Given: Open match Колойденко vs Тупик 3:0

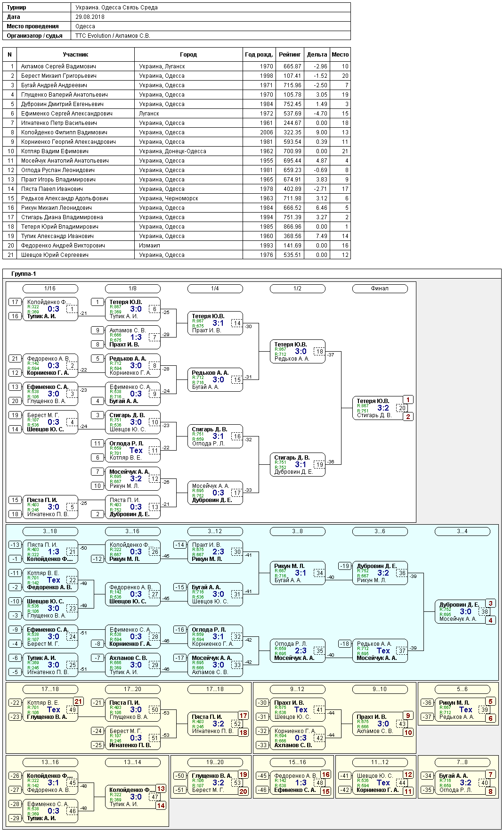Looking at the screenshot, I should point(132,797).
